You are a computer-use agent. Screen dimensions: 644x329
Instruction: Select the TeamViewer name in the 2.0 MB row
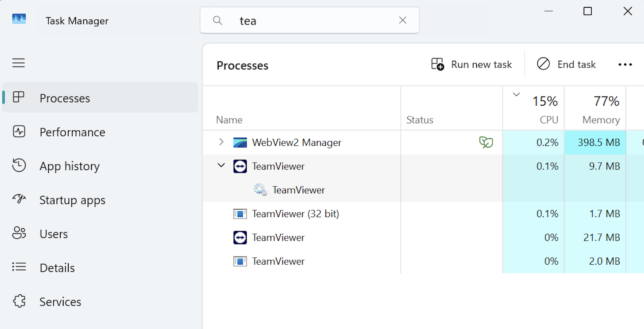278,261
